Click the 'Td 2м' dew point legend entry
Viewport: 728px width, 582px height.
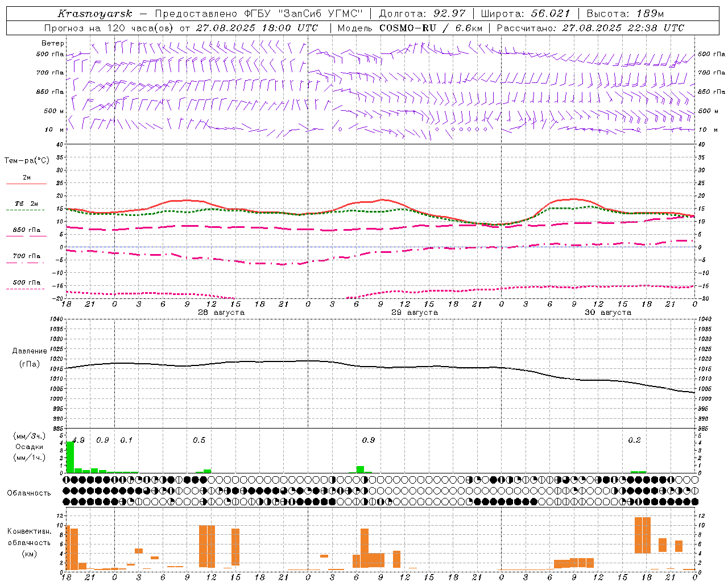click(x=26, y=203)
